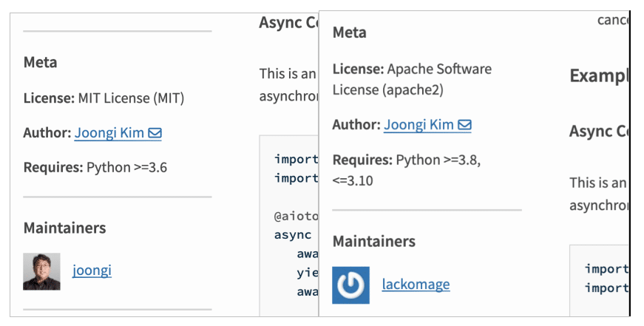The width and height of the screenshot is (644, 326).
Task: Click the Apache Software License (apache2) text
Action: click(411, 79)
